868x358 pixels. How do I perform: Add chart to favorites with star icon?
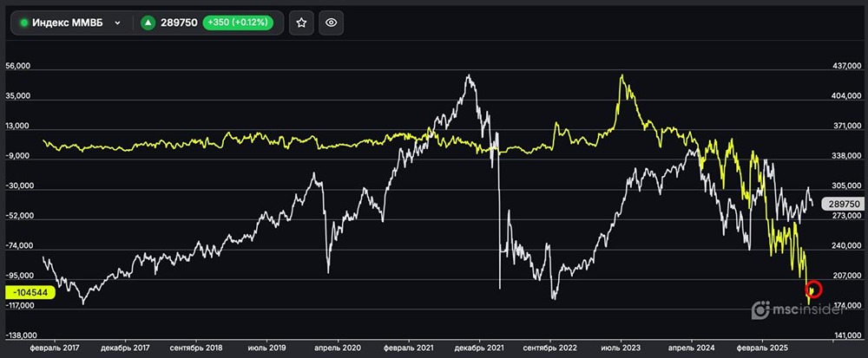pyautogui.click(x=301, y=23)
